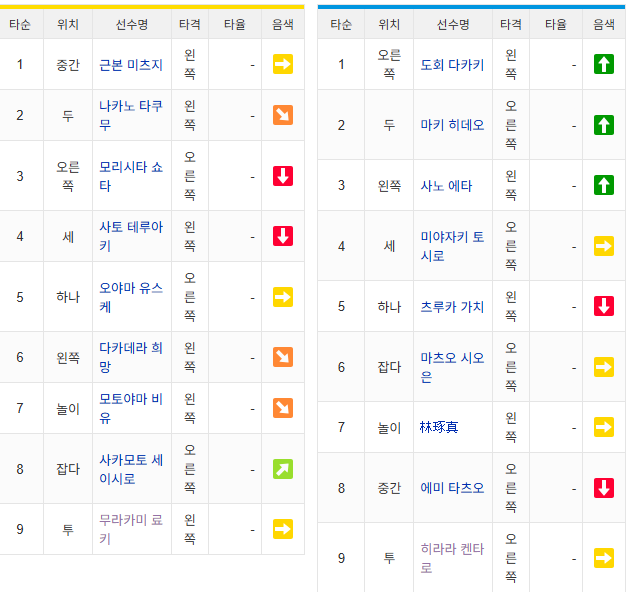This screenshot has height=592, width=632.
Task: Click position cell 잡다 in 사카모토 세이시로 row
Action: pyautogui.click(x=68, y=469)
